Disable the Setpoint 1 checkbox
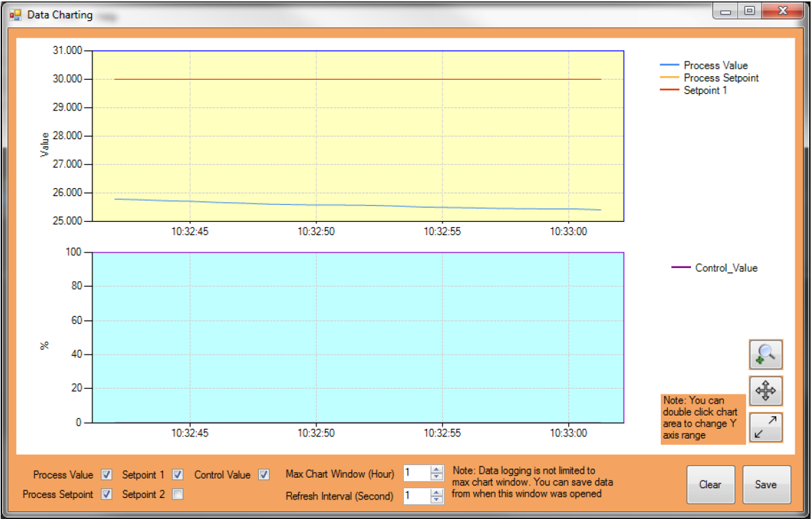 click(x=178, y=475)
